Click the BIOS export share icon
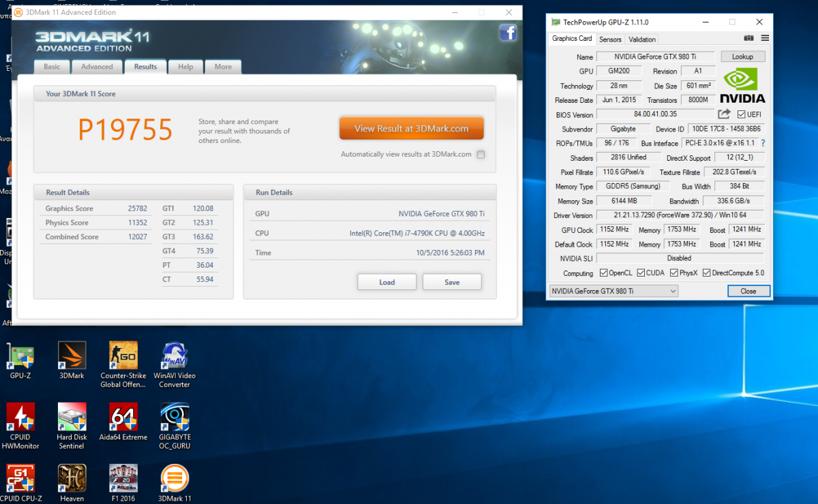 724,114
